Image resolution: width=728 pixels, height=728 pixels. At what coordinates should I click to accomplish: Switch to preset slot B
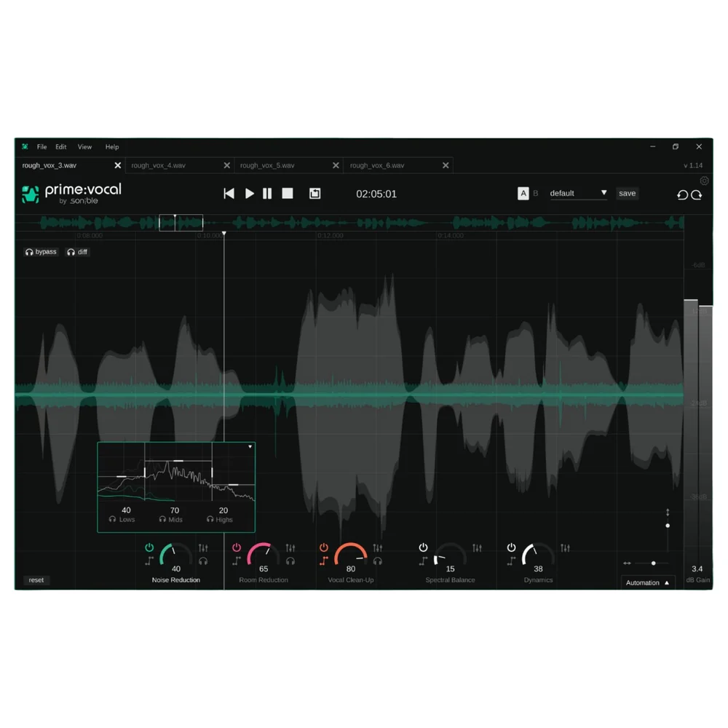coord(535,193)
